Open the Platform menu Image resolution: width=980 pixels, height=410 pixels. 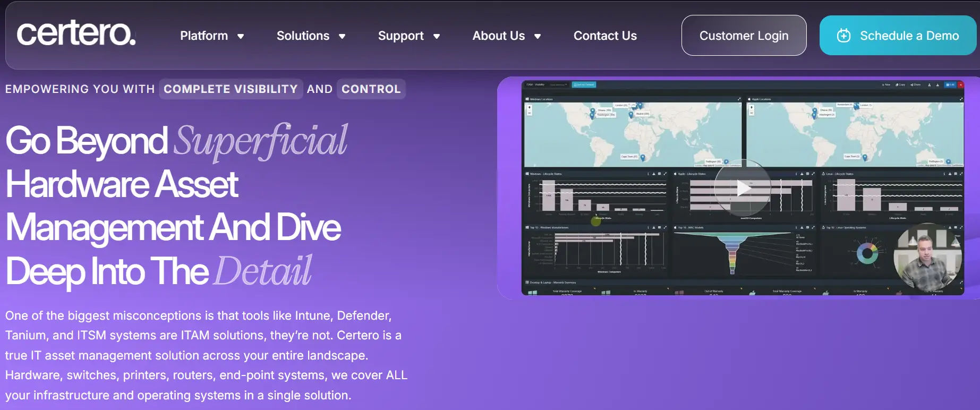point(204,36)
